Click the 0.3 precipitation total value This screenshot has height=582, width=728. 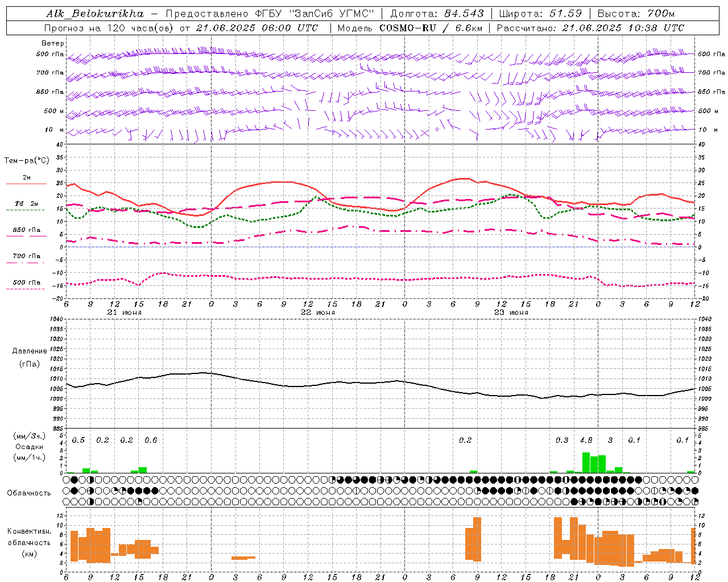click(562, 440)
